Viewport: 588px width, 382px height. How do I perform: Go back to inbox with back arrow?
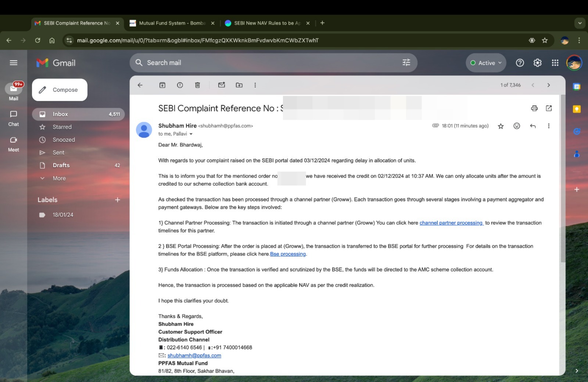[140, 85]
